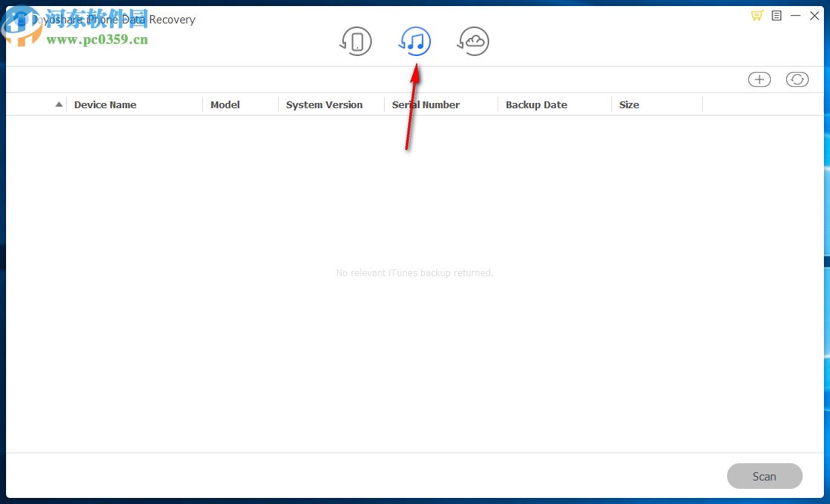The width and height of the screenshot is (830, 504).
Task: Select the Recover from iOS Device icon
Action: point(356,41)
